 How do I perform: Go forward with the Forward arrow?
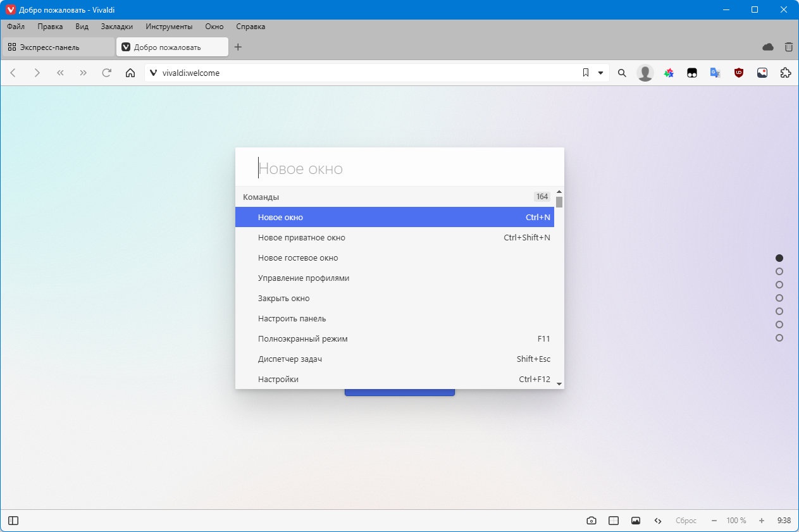point(37,73)
